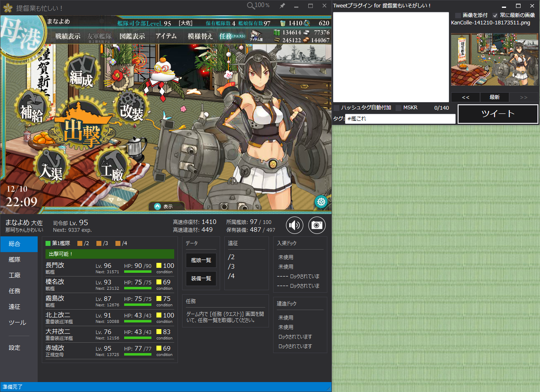Switch to the 艦隊 tab in the sidebar
This screenshot has width=540, height=392.
tap(14, 259)
